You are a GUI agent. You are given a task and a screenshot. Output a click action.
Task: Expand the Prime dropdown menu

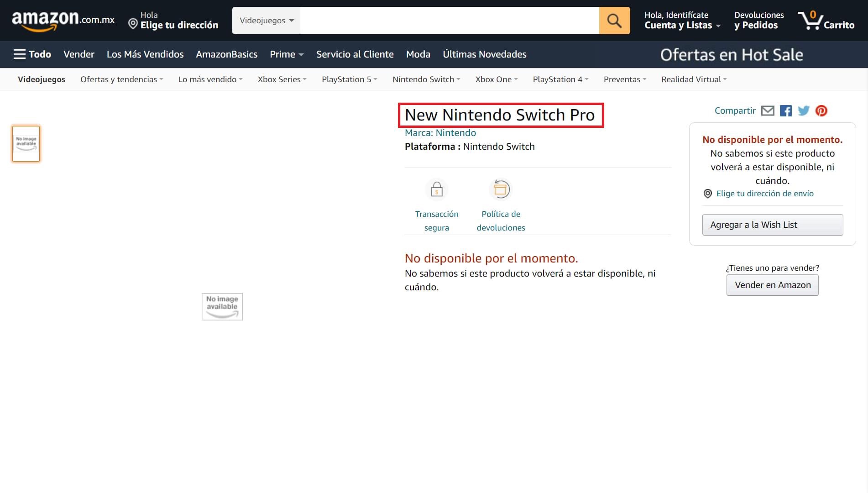coord(287,54)
